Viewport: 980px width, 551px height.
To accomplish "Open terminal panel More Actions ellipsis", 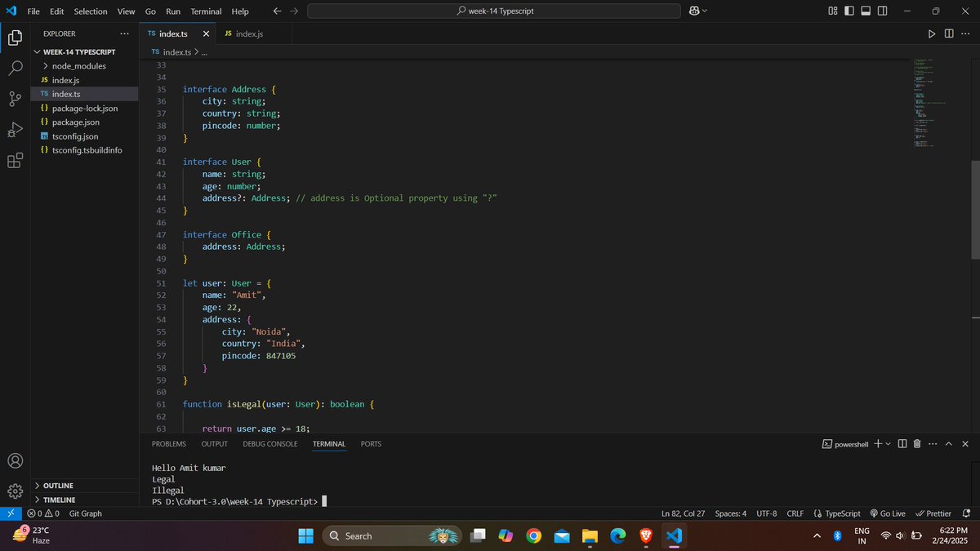I will click(933, 444).
